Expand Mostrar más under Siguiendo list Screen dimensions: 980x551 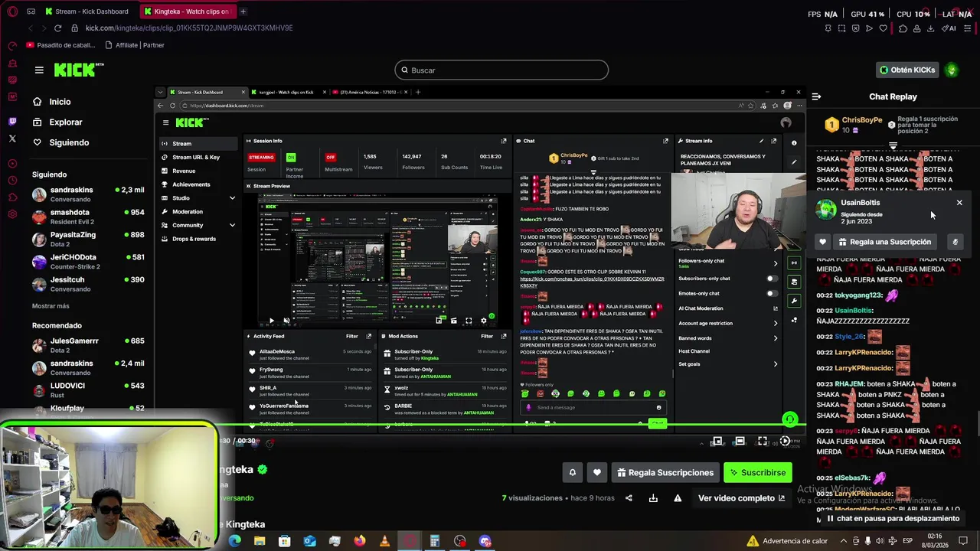click(x=51, y=306)
